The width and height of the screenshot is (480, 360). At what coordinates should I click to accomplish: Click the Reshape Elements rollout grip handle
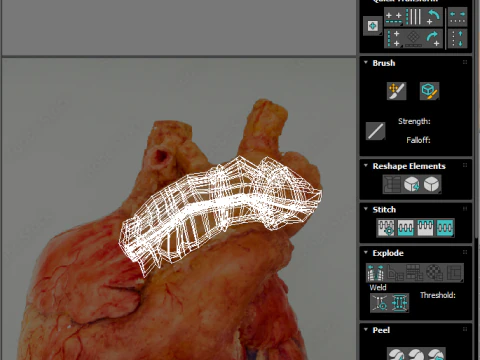click(x=465, y=165)
